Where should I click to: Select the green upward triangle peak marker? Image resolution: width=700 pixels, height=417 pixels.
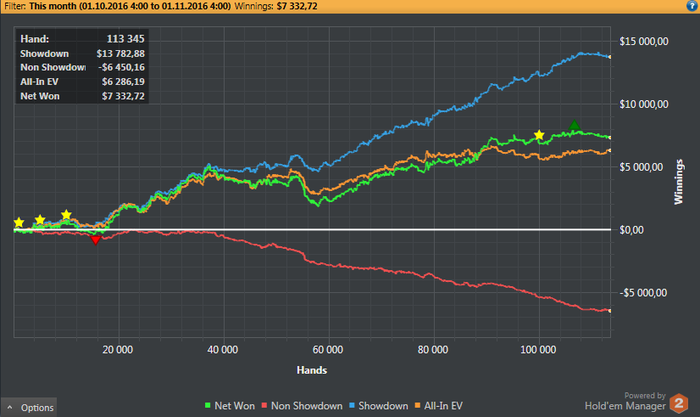[575, 125]
